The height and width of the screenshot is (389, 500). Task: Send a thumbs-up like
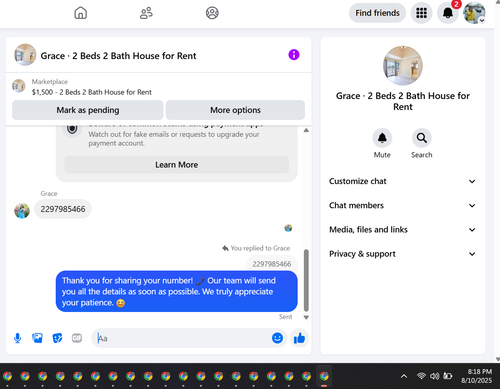299,338
